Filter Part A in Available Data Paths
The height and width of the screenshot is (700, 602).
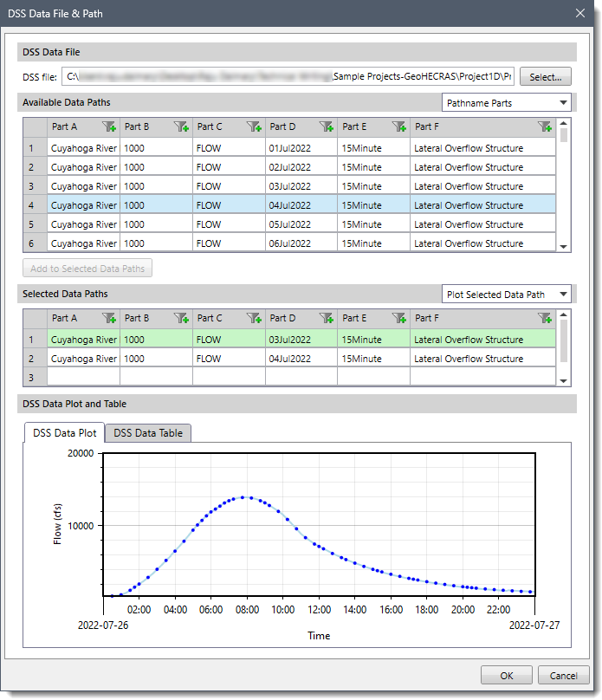point(109,126)
